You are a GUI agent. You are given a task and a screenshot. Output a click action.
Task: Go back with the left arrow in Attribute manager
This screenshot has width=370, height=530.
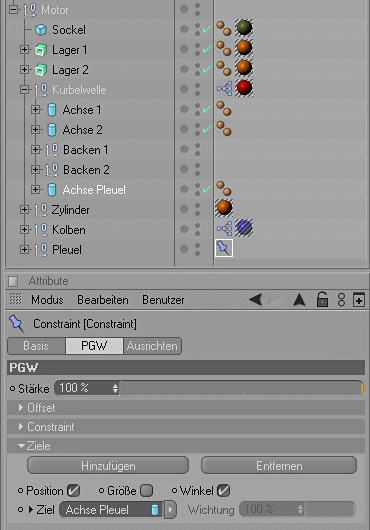click(x=255, y=299)
